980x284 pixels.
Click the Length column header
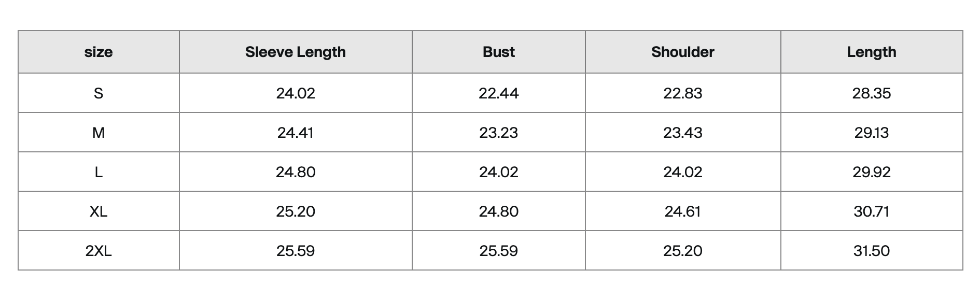(x=872, y=52)
